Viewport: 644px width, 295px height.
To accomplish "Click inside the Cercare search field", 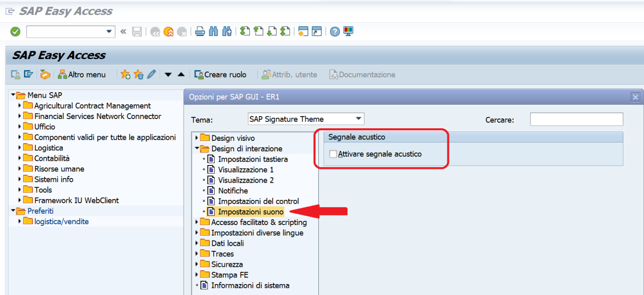I will (576, 119).
